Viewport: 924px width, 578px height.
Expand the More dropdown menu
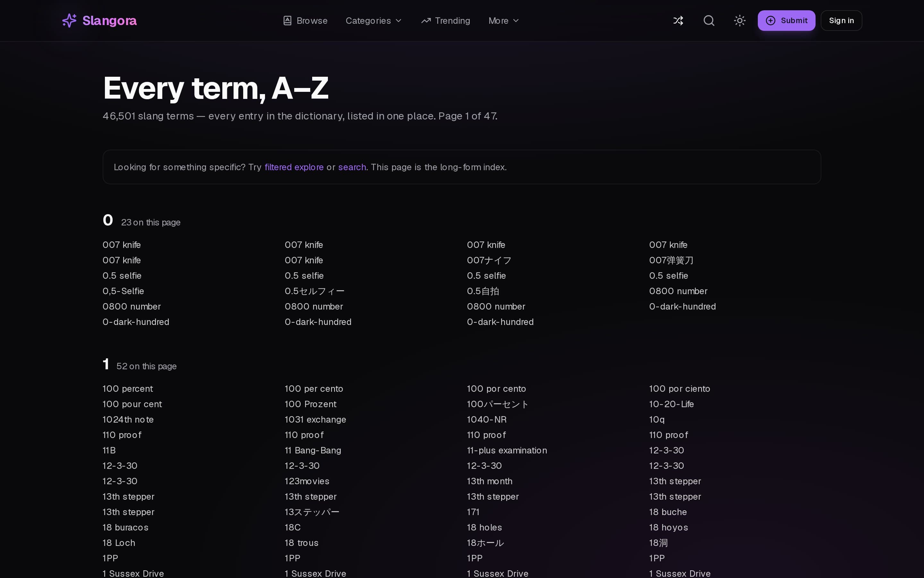(x=504, y=21)
